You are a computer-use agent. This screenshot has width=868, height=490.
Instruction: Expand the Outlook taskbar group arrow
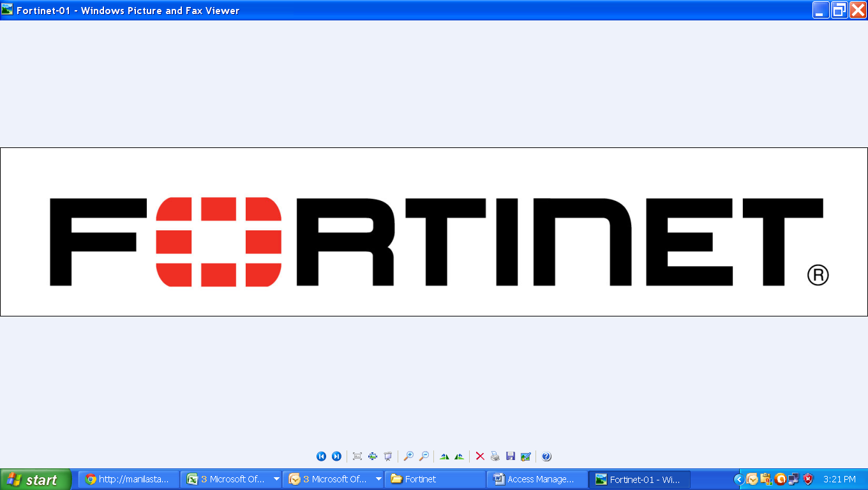pyautogui.click(x=378, y=479)
